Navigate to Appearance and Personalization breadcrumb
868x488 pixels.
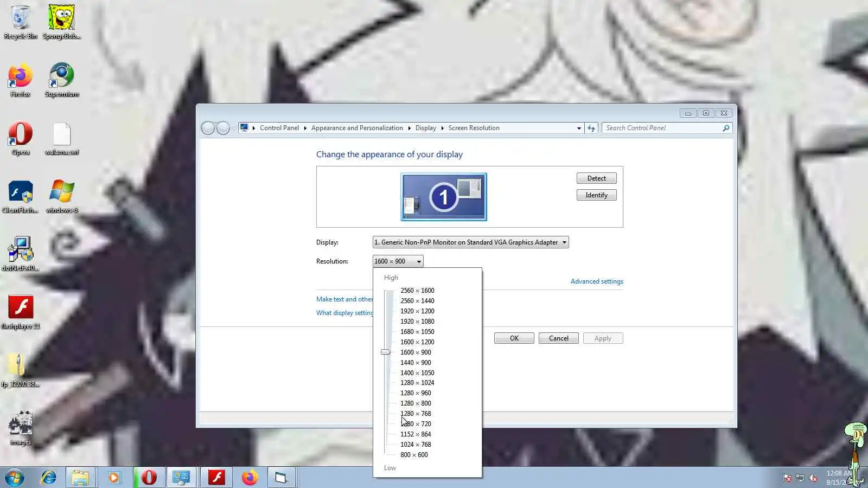click(357, 128)
